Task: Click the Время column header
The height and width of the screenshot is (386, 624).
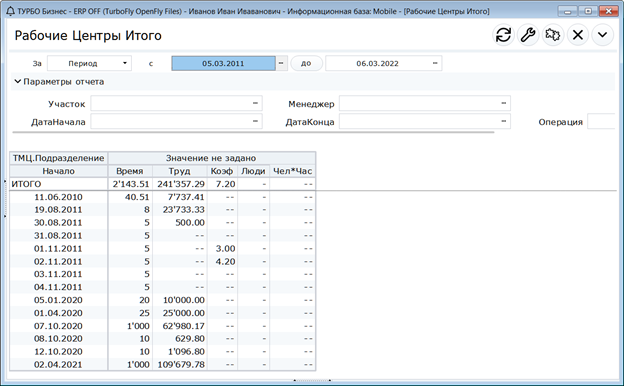Action: 130,171
